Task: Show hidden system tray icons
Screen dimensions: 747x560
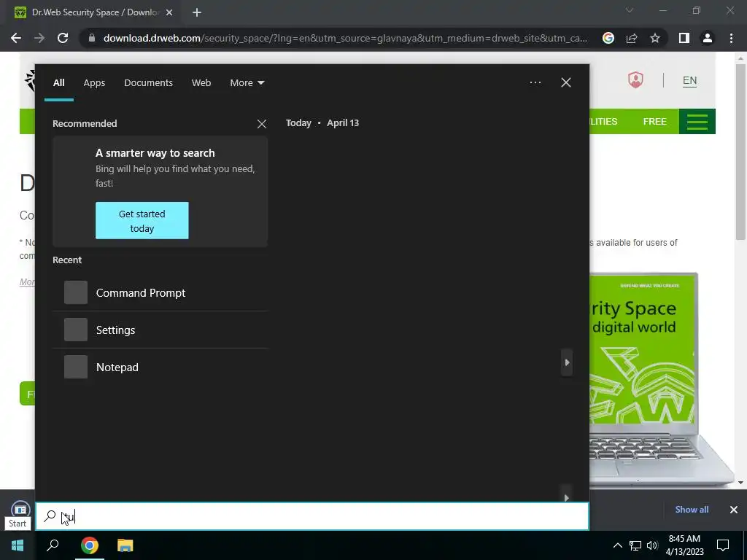Action: tap(617, 545)
